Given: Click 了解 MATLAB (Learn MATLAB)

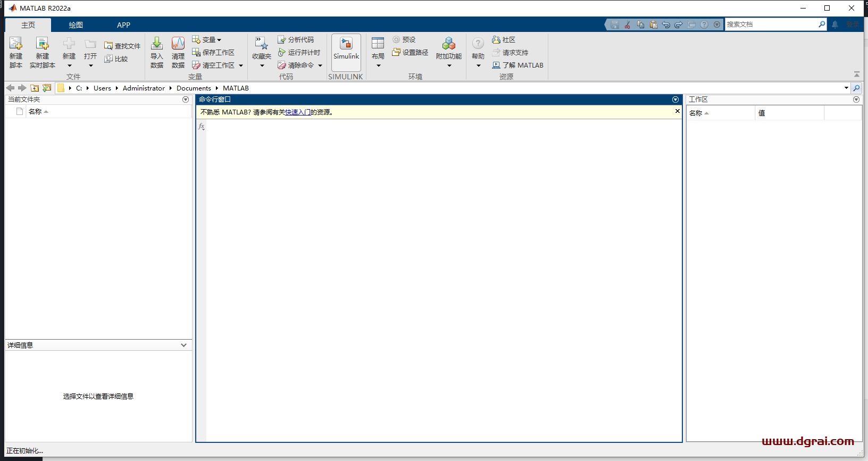Looking at the screenshot, I should click(518, 65).
